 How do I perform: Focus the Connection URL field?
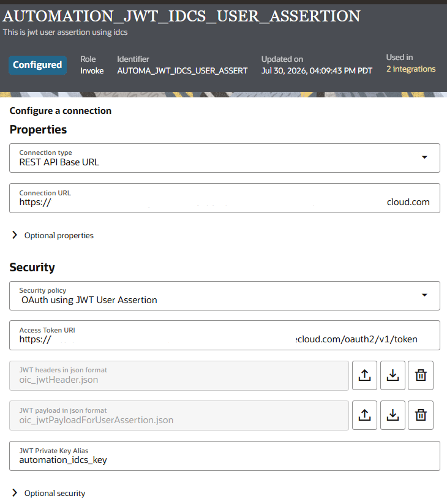[225, 198]
